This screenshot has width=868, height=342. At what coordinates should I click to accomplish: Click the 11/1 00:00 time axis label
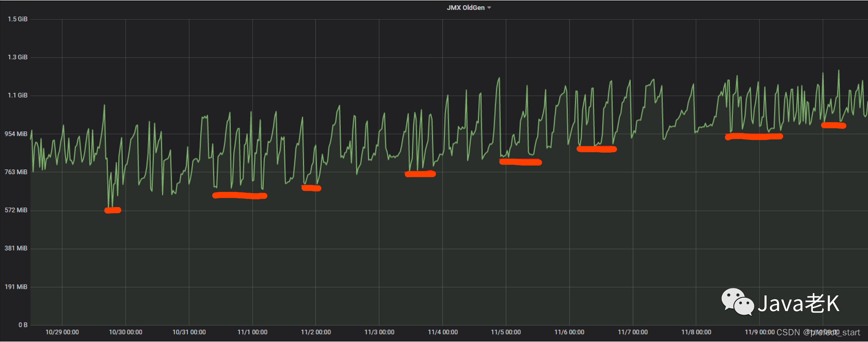point(252,332)
